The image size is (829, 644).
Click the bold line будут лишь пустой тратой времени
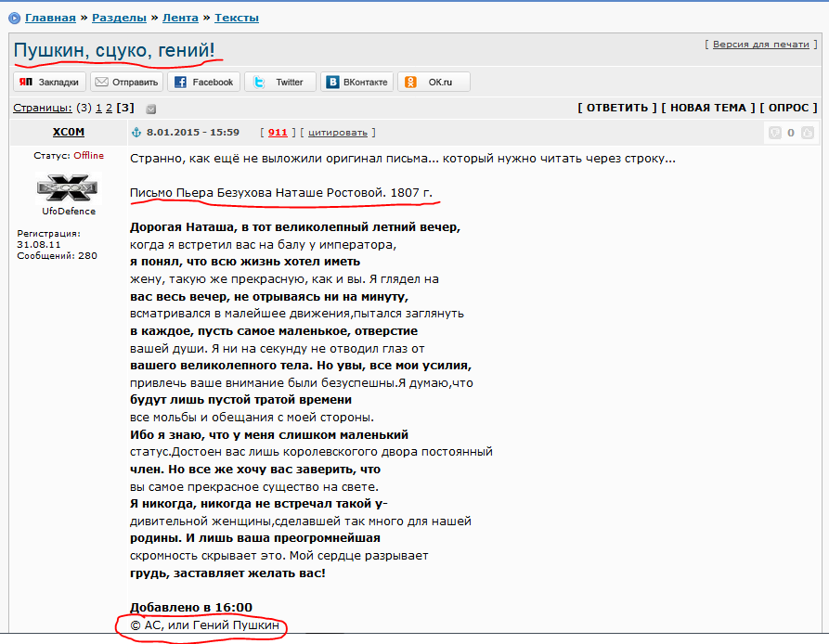241,400
